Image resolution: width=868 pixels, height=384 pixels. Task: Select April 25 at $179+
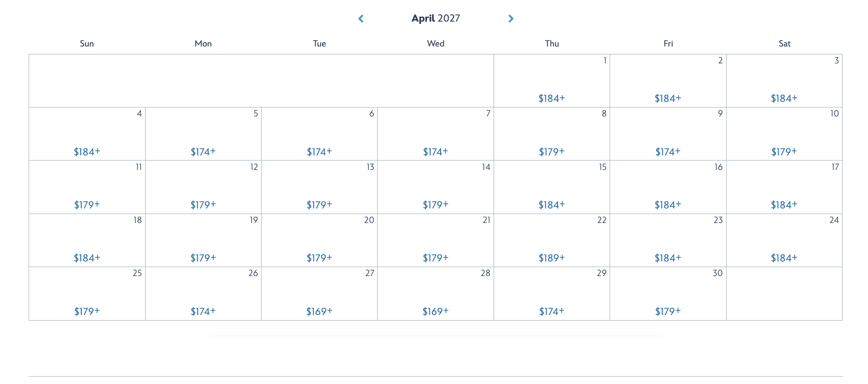[87, 311]
